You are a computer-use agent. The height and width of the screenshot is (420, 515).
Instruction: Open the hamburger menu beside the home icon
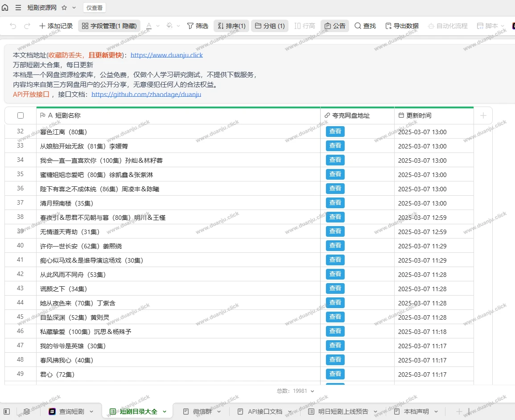pos(18,8)
